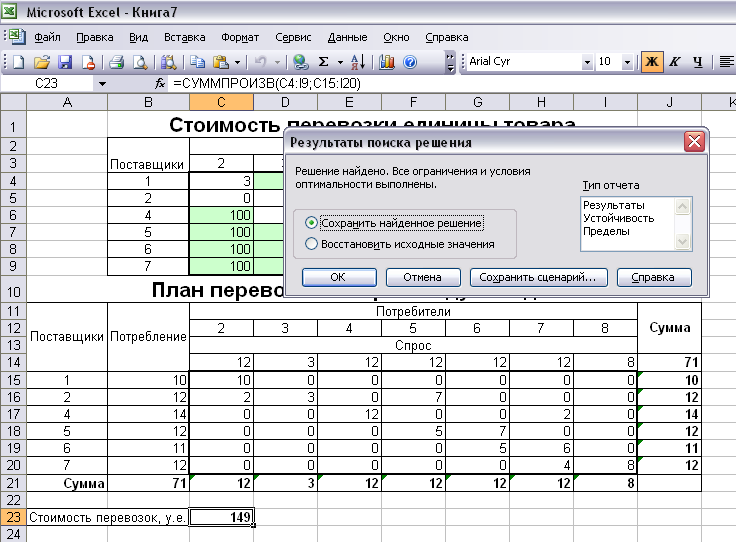Screen dimensions: 736x542
Task: Click the Справка button in dialog
Action: (x=654, y=277)
